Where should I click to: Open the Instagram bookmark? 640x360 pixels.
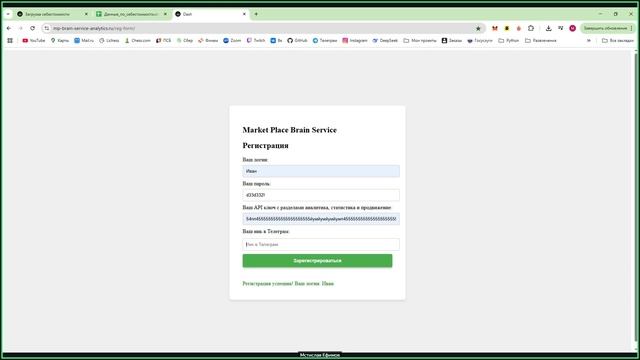[x=355, y=40]
